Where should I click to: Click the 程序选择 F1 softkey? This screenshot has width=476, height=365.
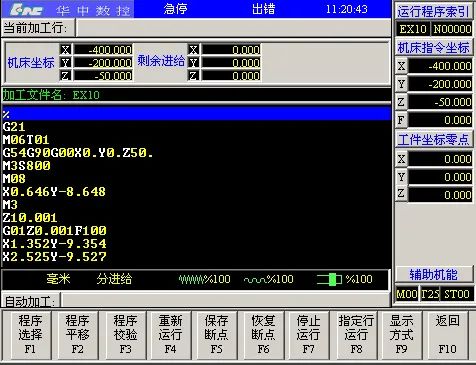click(x=30, y=335)
